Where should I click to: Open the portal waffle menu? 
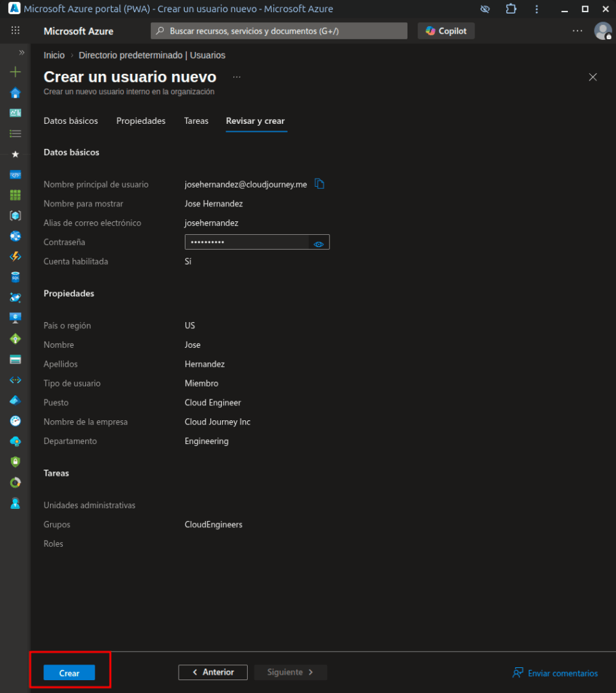(15, 31)
